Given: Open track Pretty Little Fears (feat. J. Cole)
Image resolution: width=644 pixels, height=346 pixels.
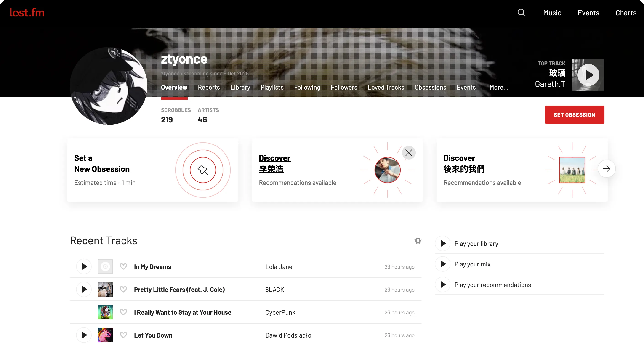Looking at the screenshot, I should pyautogui.click(x=179, y=290).
